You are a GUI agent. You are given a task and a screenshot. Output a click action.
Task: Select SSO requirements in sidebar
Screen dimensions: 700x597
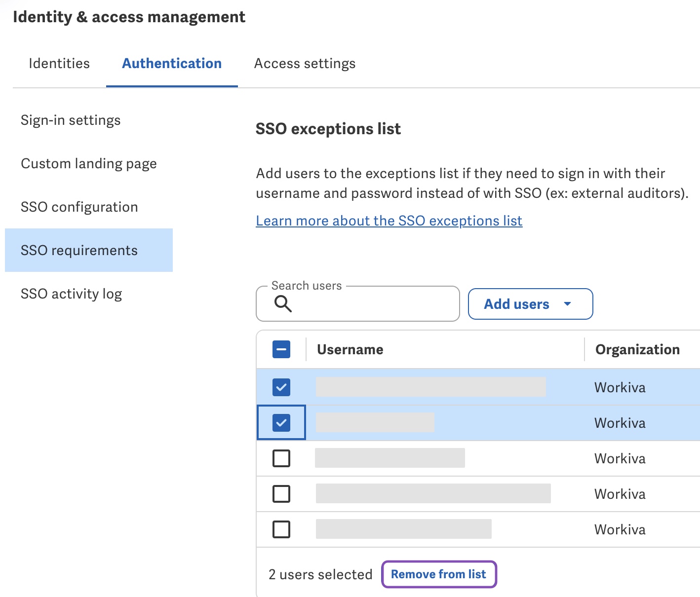(89, 250)
